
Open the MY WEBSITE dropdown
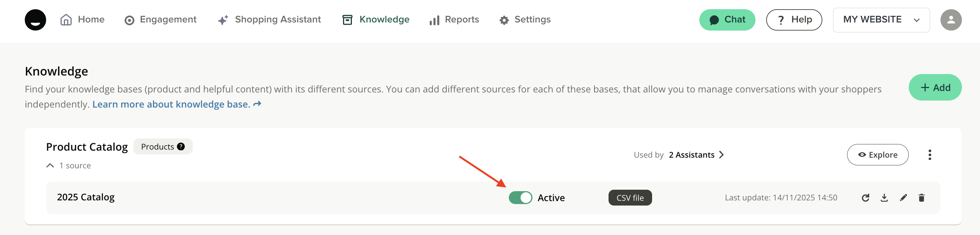click(881, 20)
